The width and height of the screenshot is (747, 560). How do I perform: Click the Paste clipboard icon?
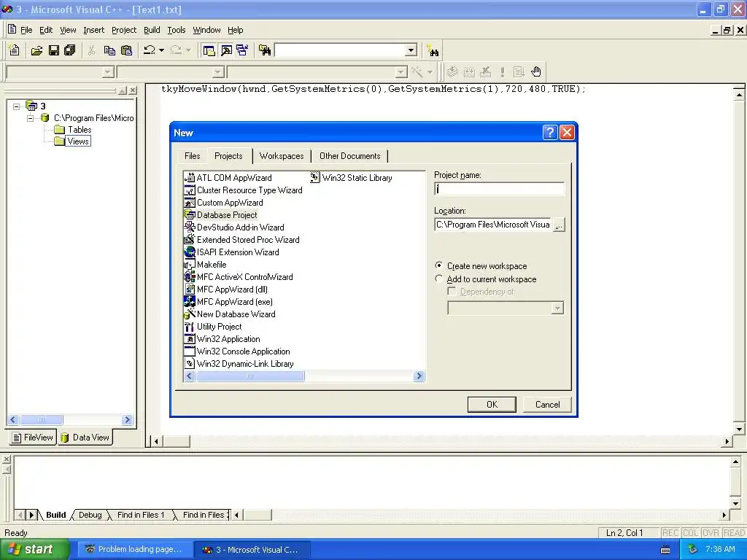[127, 50]
